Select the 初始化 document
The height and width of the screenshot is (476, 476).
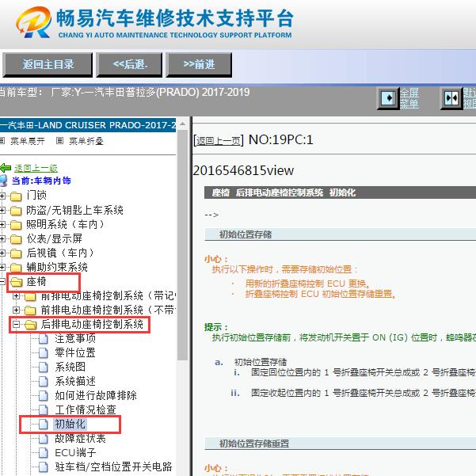click(70, 424)
